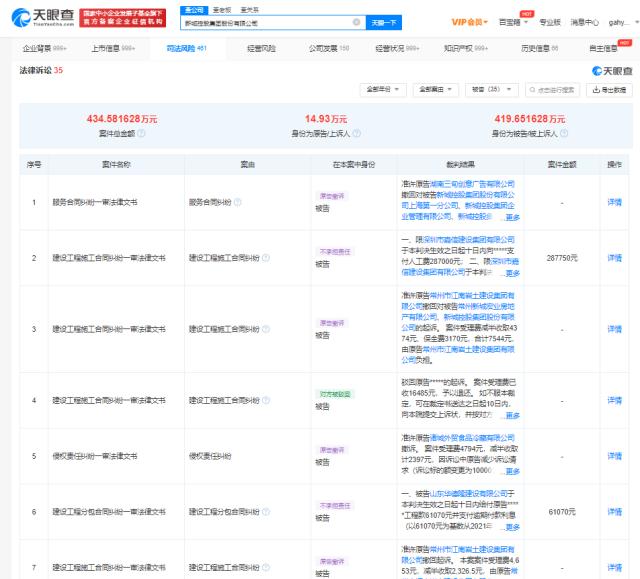Click the 天眼查 watermark logo above the table
The width and height of the screenshot is (640, 579).
pyautogui.click(x=613, y=71)
